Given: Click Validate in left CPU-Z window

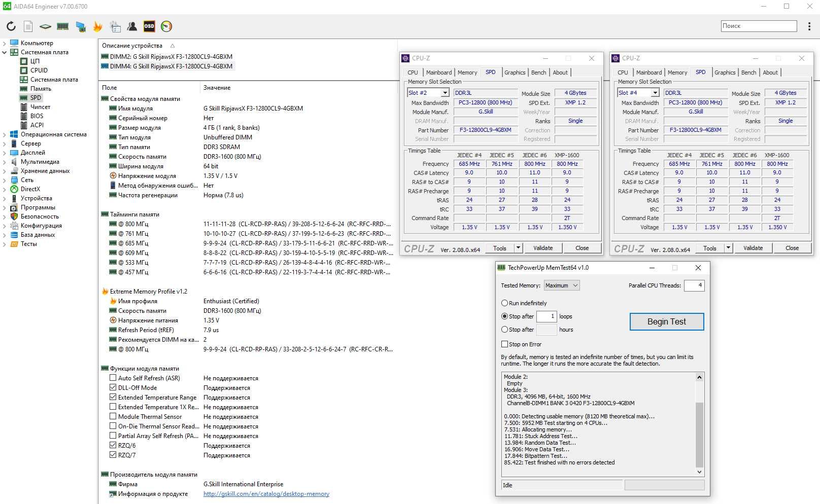Looking at the screenshot, I should 543,248.
